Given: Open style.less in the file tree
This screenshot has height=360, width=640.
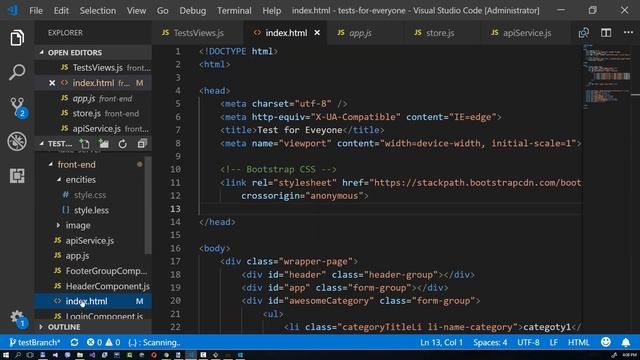Looking at the screenshot, I should coord(90,210).
